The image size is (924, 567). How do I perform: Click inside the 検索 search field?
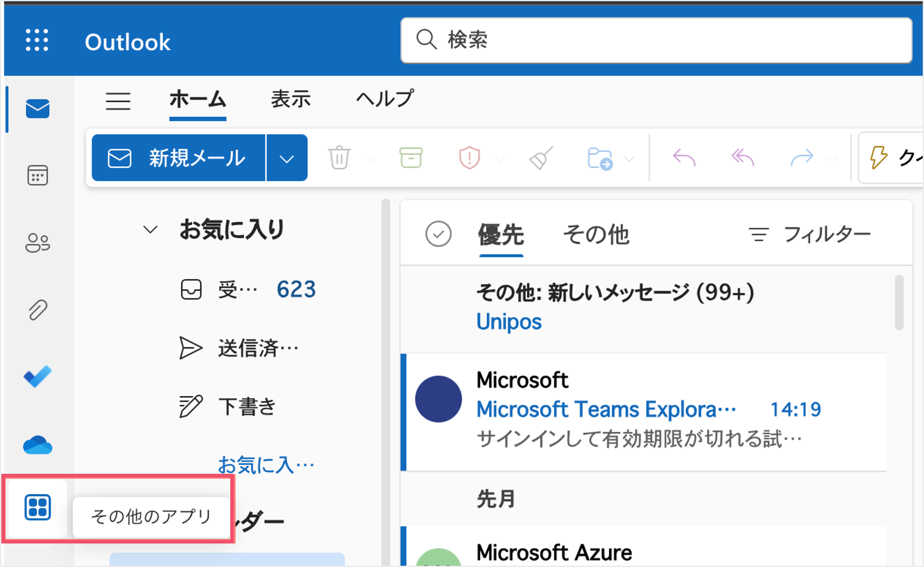[656, 40]
